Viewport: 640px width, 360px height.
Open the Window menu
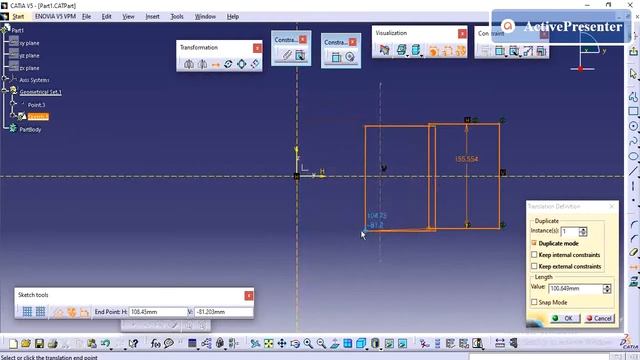click(205, 17)
